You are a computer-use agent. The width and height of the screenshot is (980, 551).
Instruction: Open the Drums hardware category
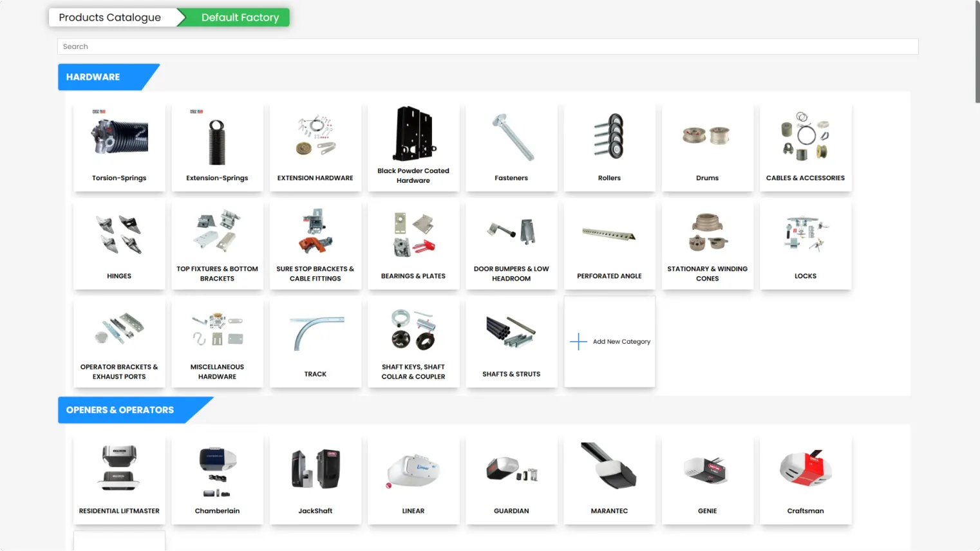[707, 147]
